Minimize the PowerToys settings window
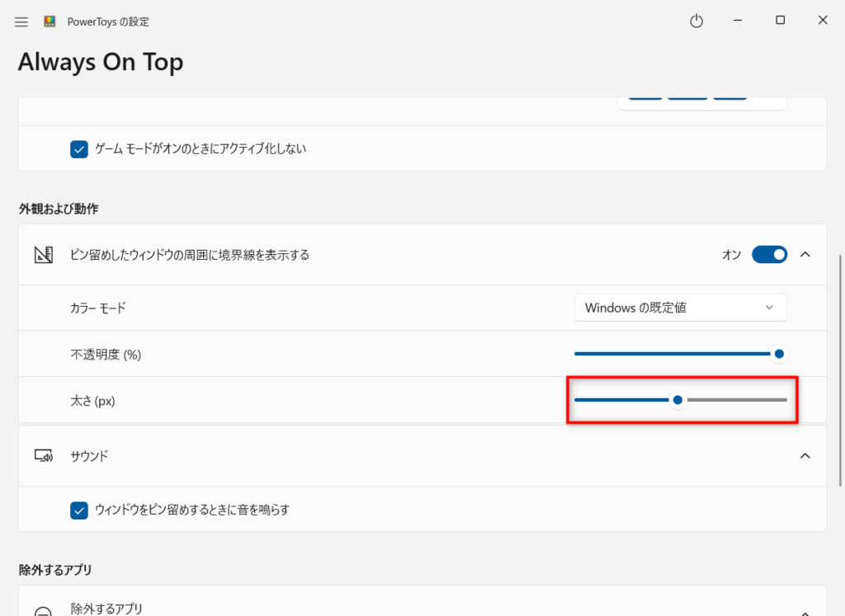This screenshot has width=845, height=616. point(738,21)
